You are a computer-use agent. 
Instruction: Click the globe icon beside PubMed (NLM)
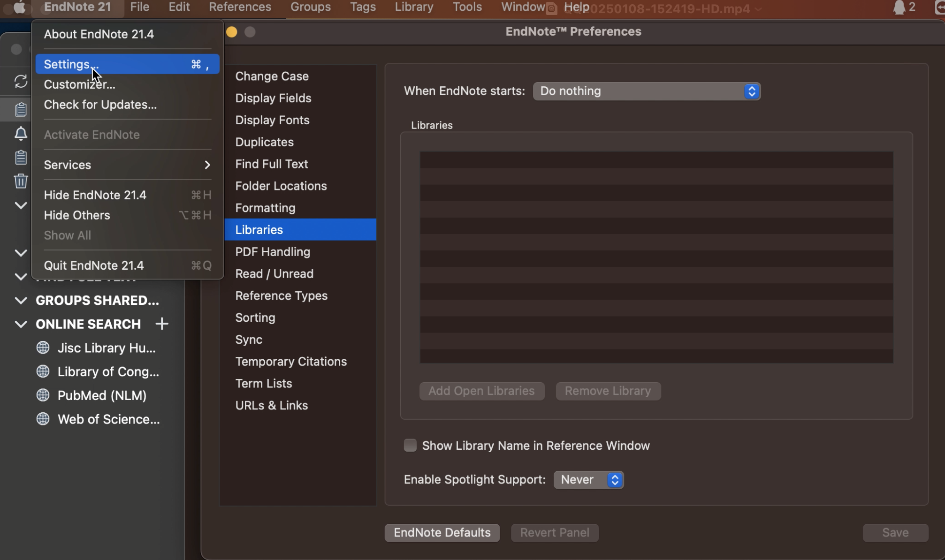click(x=43, y=395)
